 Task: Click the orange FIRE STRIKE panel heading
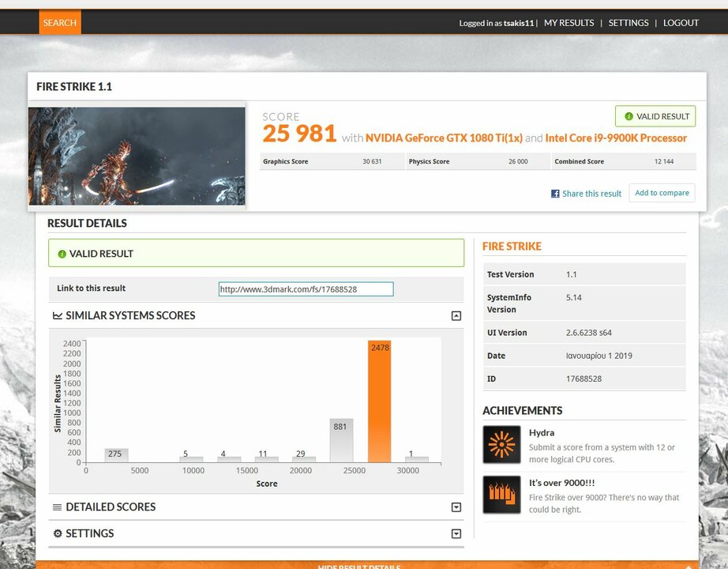(512, 247)
